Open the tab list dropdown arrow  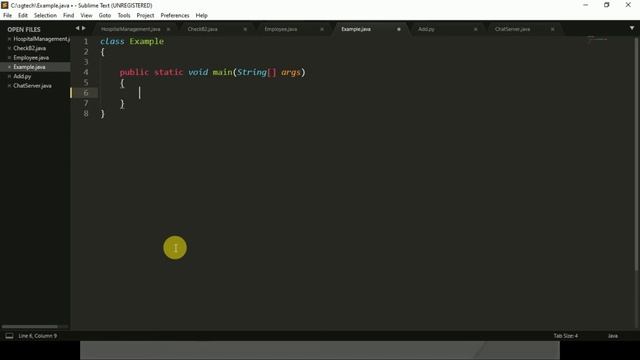click(x=632, y=28)
